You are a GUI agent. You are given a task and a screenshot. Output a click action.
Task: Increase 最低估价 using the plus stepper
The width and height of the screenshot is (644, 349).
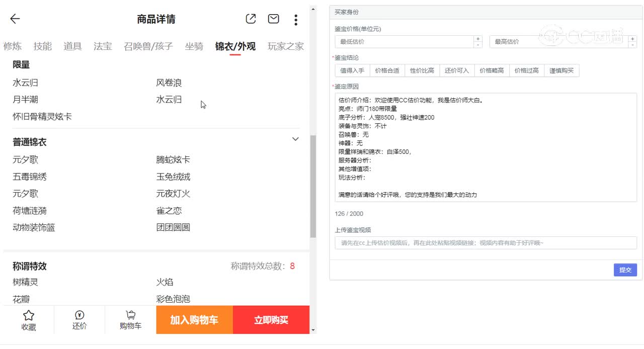coord(477,39)
